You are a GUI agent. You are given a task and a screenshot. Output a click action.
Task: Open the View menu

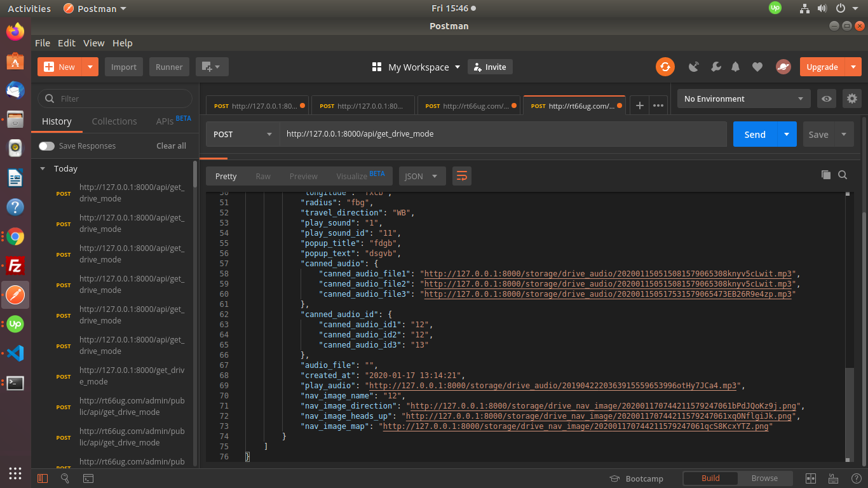93,43
